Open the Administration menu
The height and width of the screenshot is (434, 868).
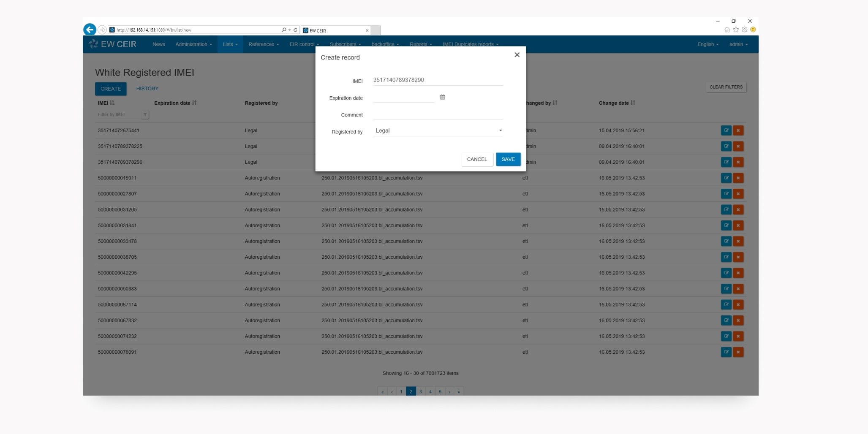tap(193, 44)
